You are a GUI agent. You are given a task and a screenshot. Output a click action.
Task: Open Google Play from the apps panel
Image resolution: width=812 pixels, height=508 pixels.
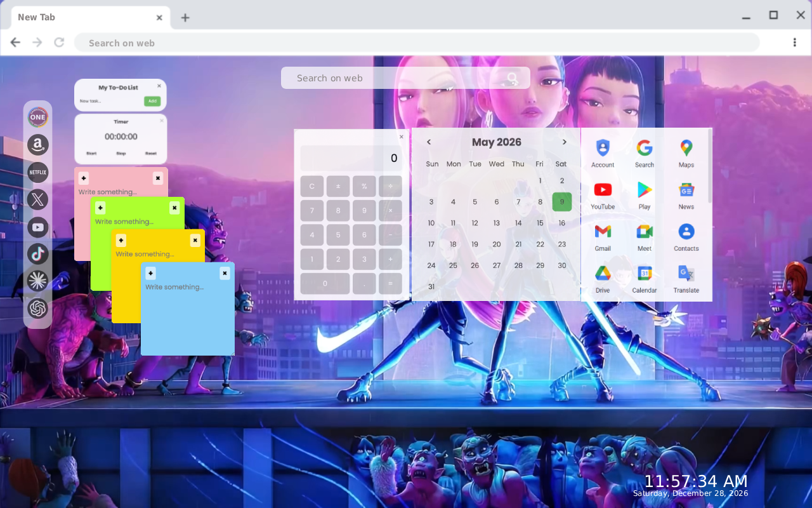(x=645, y=195)
